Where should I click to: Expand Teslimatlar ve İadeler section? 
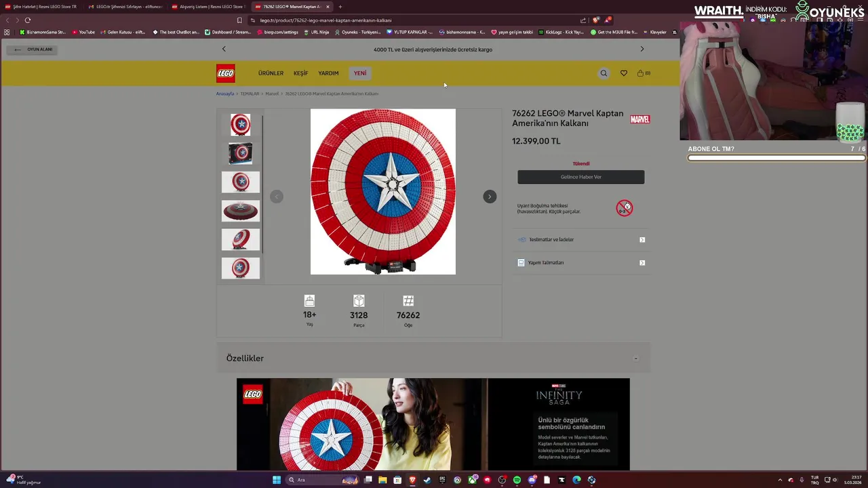[581, 239]
